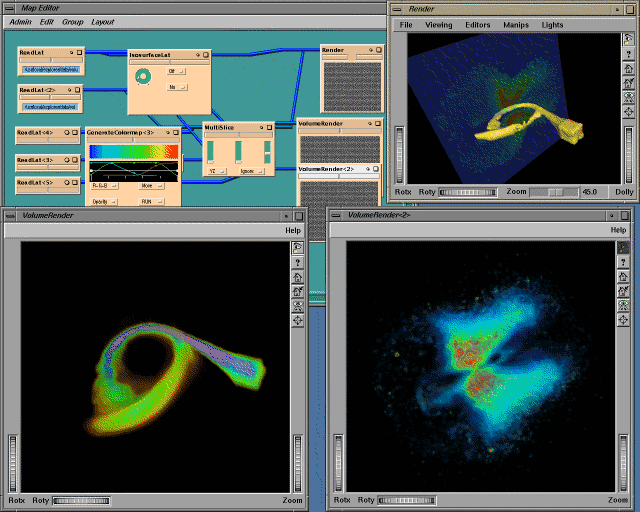
Task: Open the Off dropdown in IsosurfaceLat module
Action: pyautogui.click(x=176, y=72)
